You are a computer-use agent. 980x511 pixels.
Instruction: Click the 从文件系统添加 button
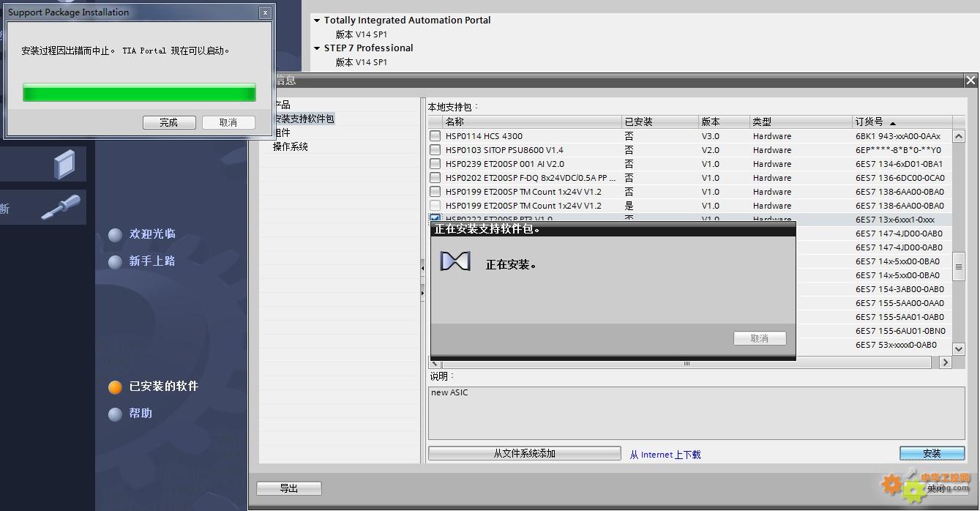pyautogui.click(x=524, y=454)
